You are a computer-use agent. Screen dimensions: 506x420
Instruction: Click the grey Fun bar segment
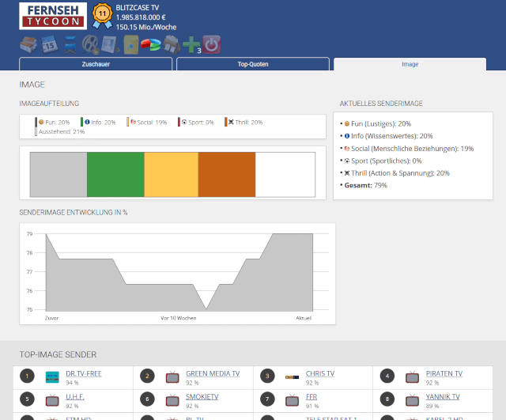tap(59, 175)
